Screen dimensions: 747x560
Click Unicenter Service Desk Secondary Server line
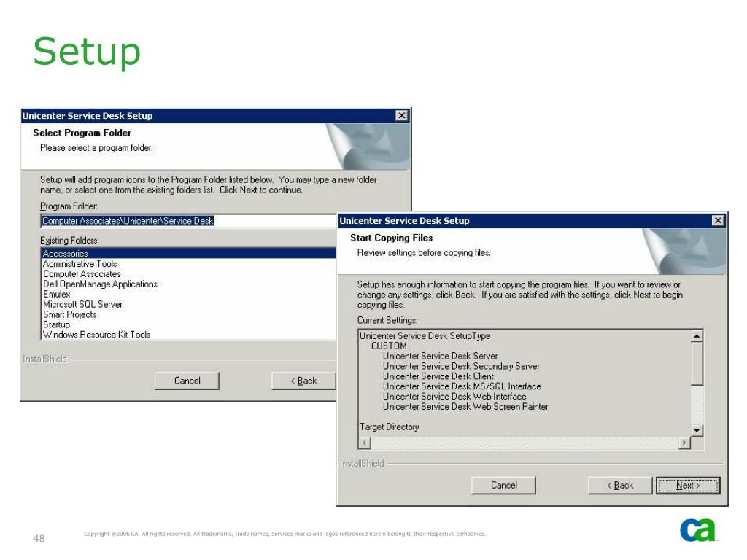click(461, 366)
